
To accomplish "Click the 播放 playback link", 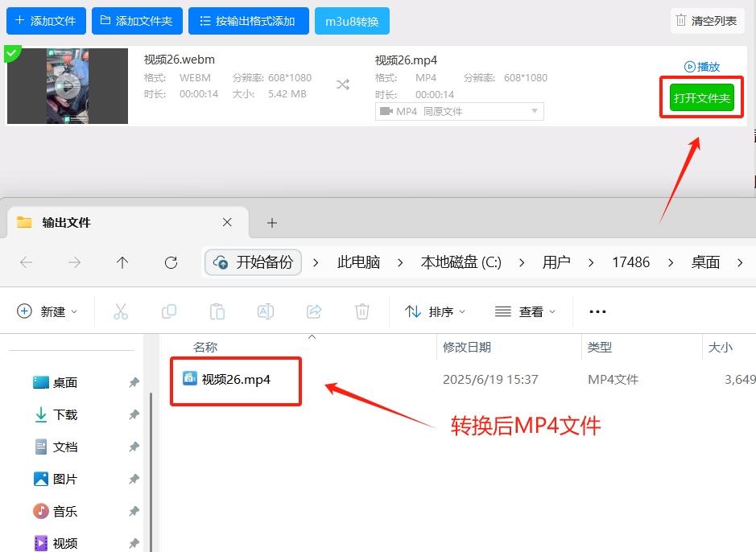I will tap(700, 67).
